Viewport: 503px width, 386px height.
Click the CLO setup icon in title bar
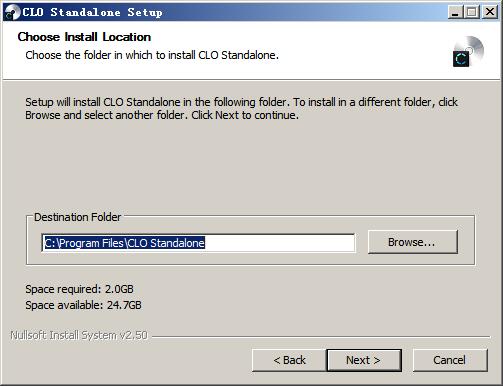pyautogui.click(x=12, y=13)
